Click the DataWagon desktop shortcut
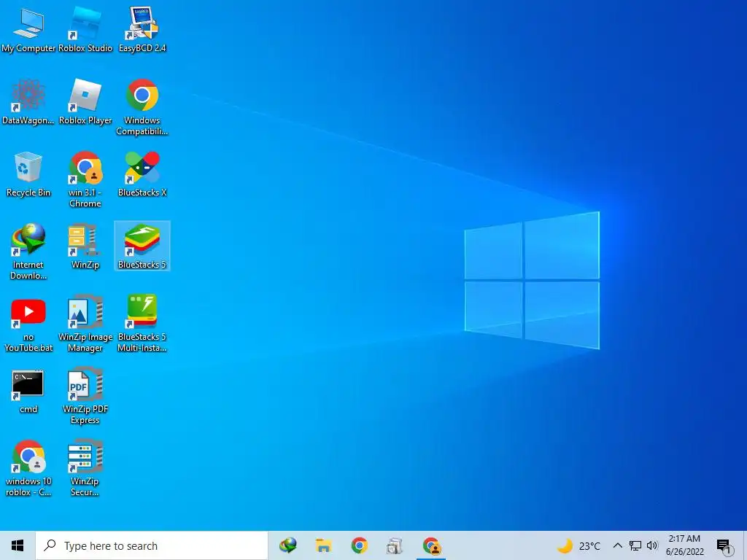The width and height of the screenshot is (747, 560). [x=28, y=102]
